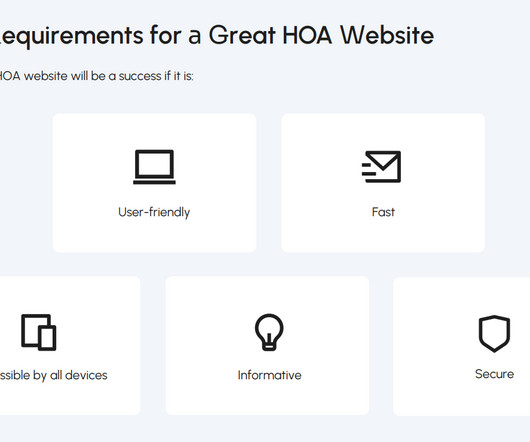Click the word 'HOA' in the heading
This screenshot has width=530, height=442.
307,35
